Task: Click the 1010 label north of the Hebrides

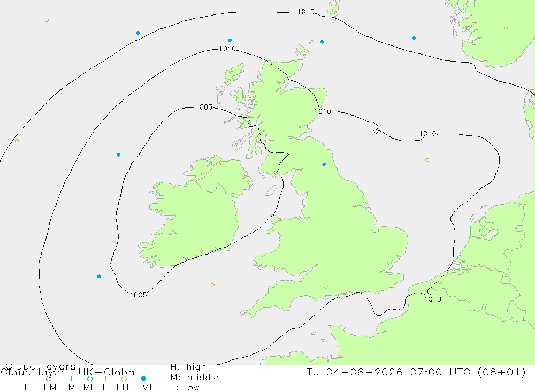Action: click(x=227, y=49)
